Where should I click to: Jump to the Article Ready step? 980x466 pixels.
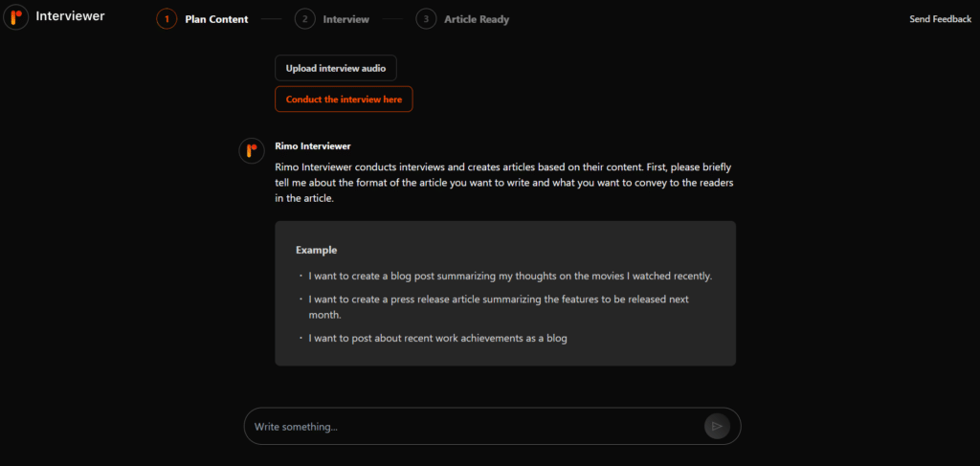477,19
